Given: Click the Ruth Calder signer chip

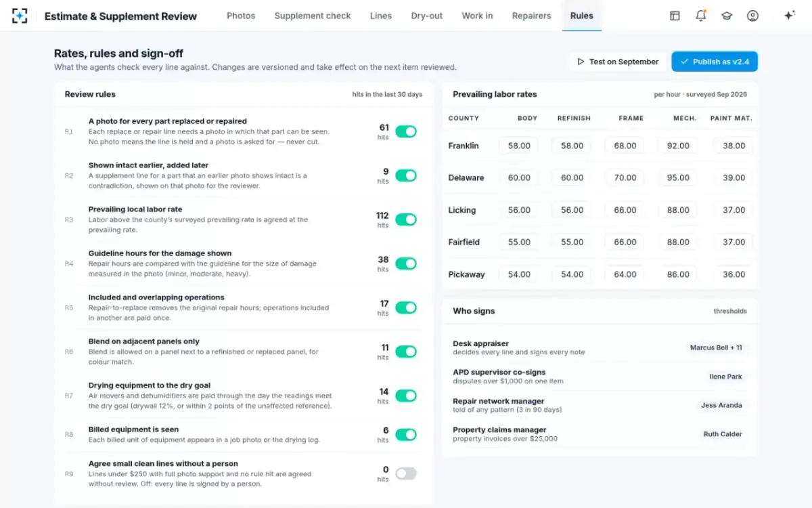Looking at the screenshot, I should coord(723,434).
